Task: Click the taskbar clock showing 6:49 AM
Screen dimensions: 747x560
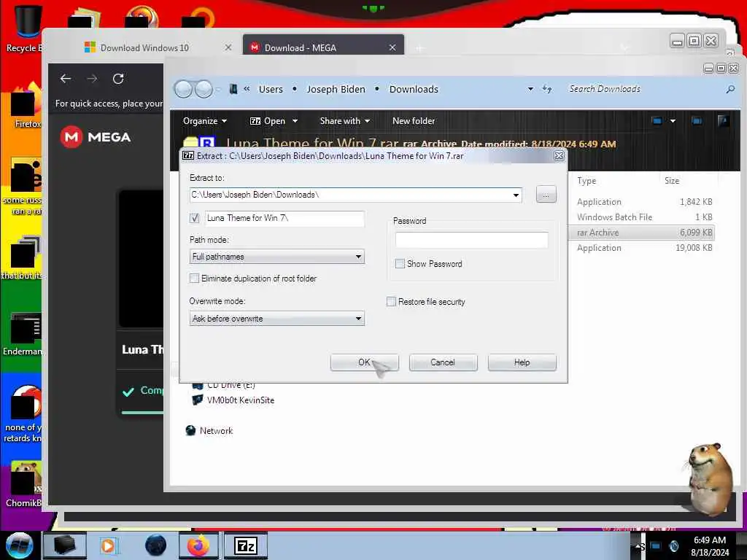Action: point(709,546)
